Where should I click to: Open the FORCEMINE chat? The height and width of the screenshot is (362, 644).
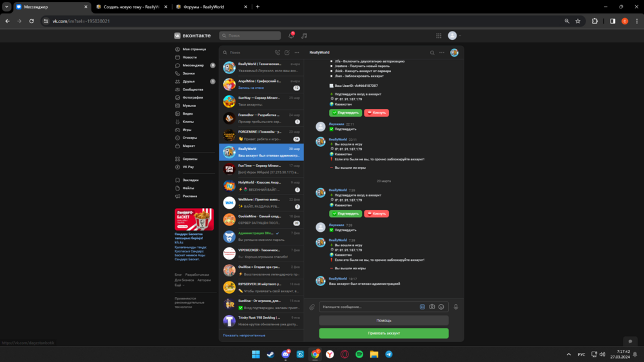pos(261,135)
